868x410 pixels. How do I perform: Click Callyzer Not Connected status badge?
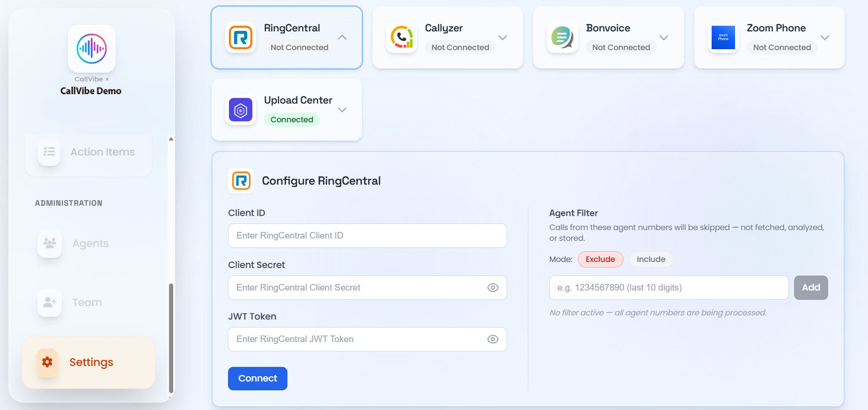(x=460, y=47)
